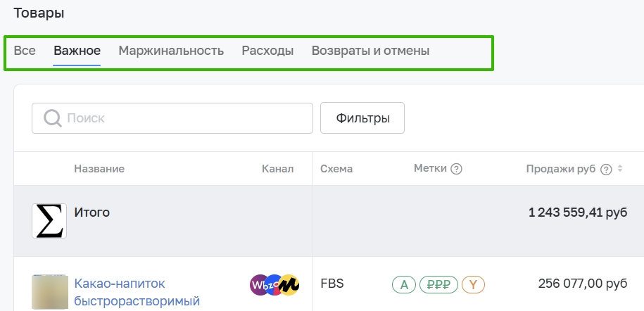Click the orange Y label badge

pos(473,285)
